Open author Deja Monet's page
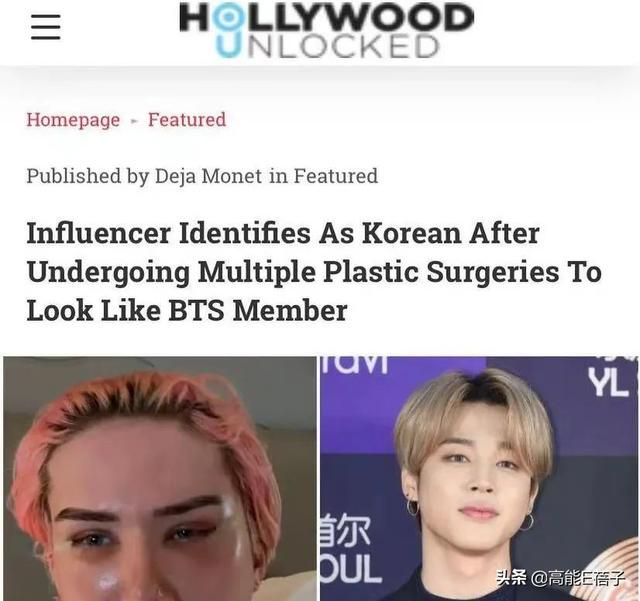 208,176
